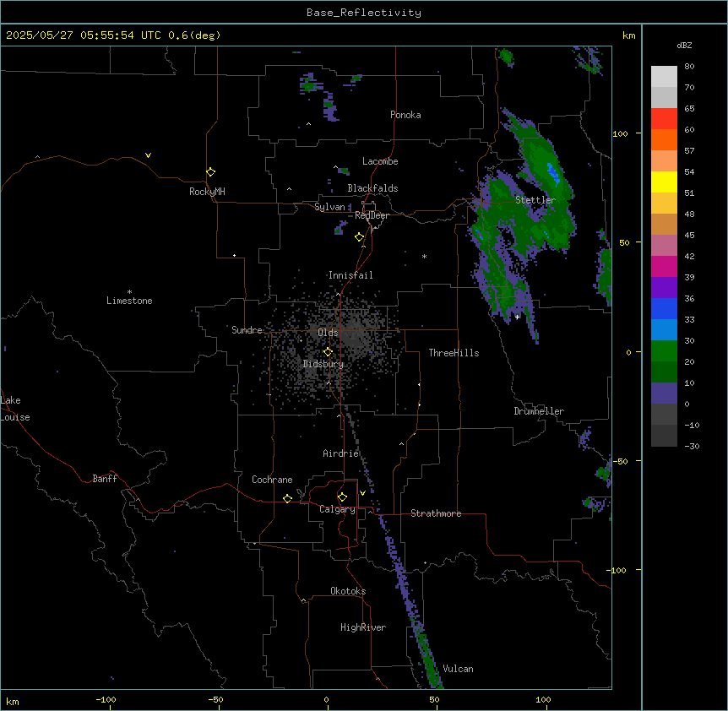Screen dimensions: 728x711
Task: Click the asterisk marker above Limestone
Action: coord(129,292)
